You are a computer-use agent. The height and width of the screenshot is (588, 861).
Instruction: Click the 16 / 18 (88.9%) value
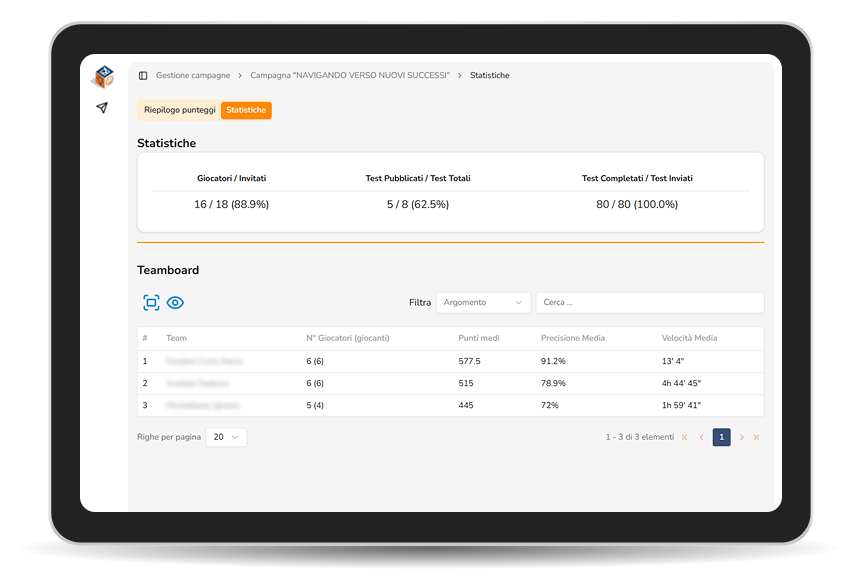point(231,204)
